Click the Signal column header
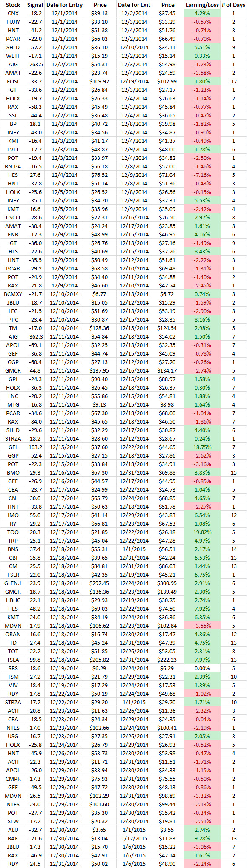The height and width of the screenshot is (868, 247). coord(35,5)
